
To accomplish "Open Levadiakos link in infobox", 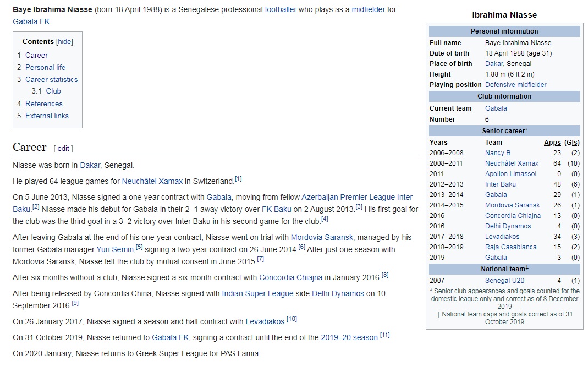I will 502,237.
